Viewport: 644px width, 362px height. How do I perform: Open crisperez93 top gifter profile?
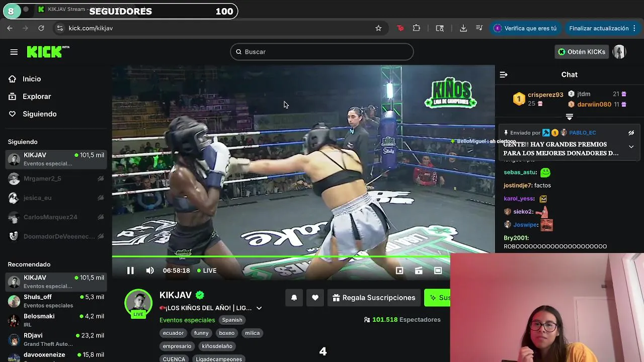click(545, 95)
